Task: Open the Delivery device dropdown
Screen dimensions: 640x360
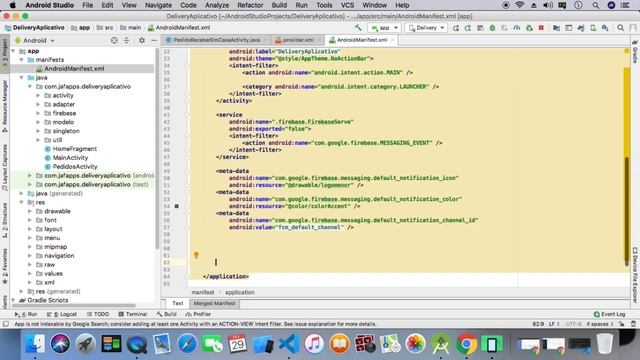Action: coord(426,28)
